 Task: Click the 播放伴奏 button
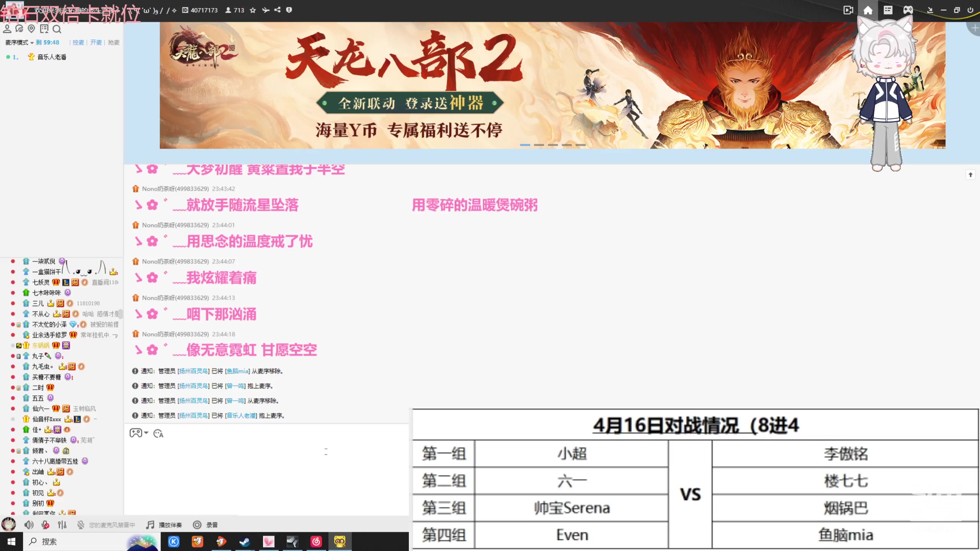coord(164,525)
